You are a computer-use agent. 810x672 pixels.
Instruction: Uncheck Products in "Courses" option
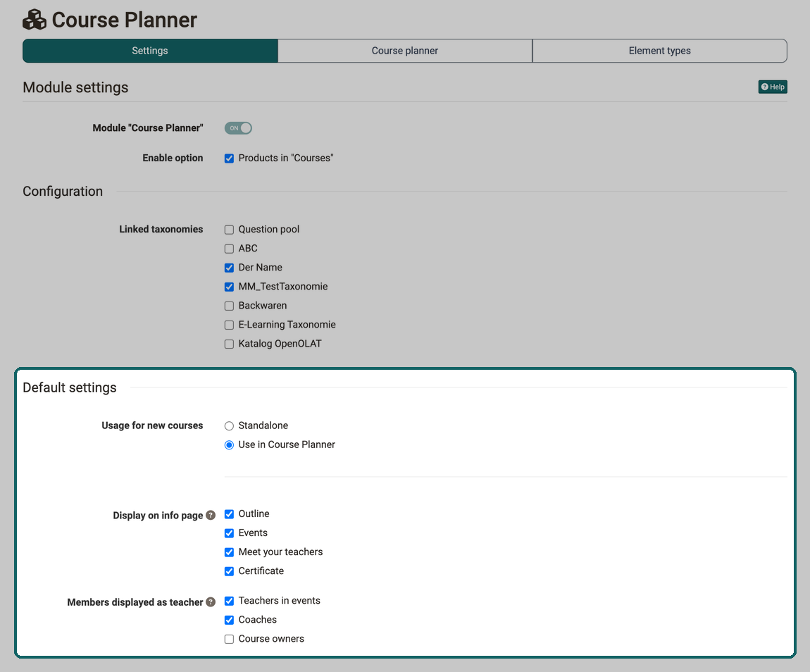(230, 158)
